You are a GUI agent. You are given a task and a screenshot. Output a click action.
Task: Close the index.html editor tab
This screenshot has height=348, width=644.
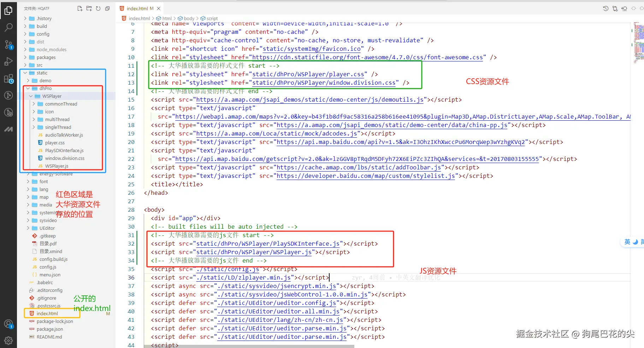click(x=159, y=8)
